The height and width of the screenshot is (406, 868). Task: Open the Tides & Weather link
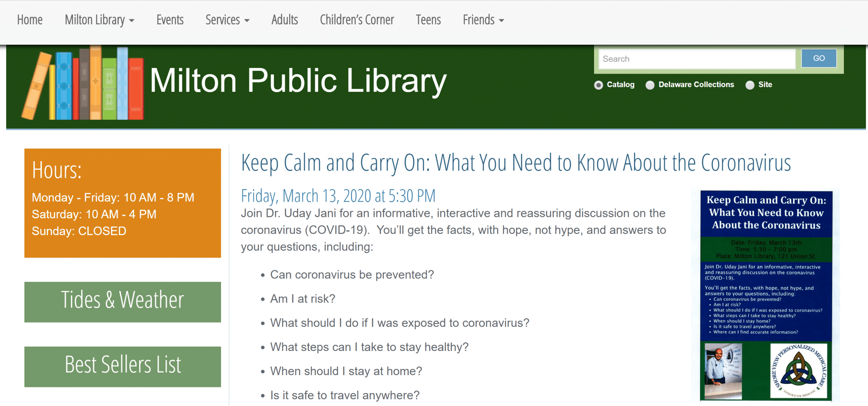coord(123,302)
